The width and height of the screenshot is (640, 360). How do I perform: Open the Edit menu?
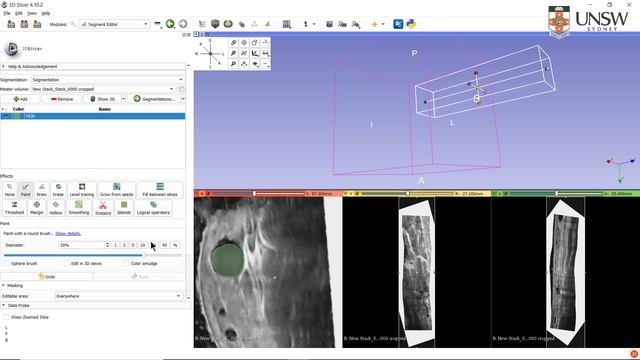point(19,13)
